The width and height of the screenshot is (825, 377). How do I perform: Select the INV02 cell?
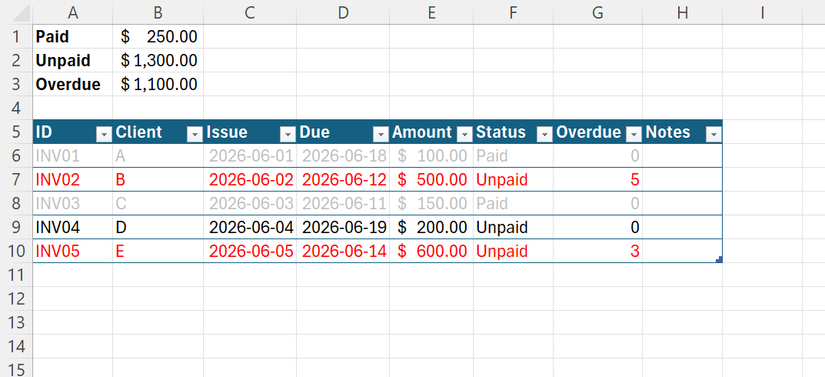[x=73, y=180]
